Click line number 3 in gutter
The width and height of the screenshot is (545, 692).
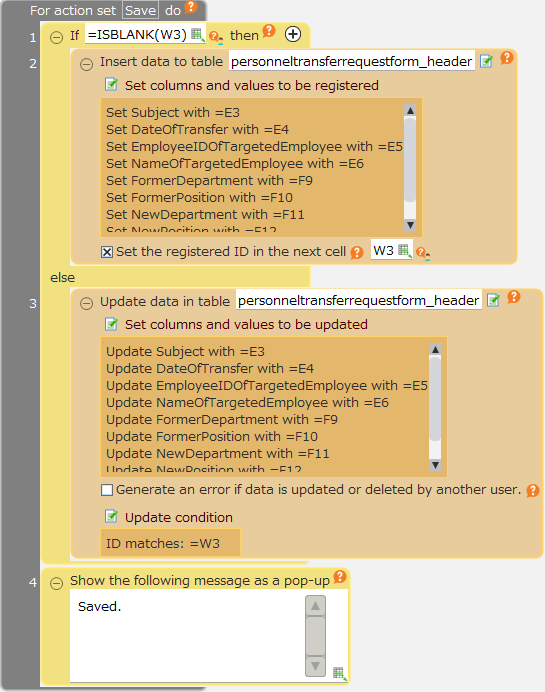(33, 304)
